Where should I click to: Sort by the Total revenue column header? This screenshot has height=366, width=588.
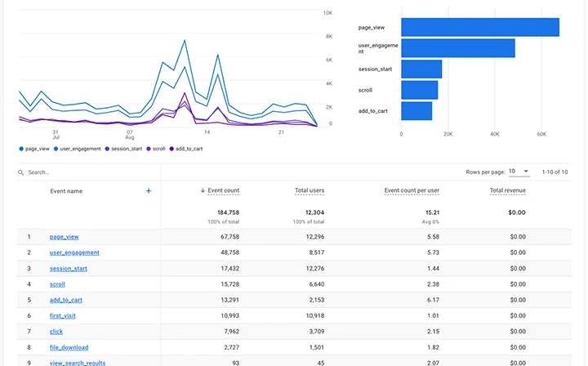[508, 190]
